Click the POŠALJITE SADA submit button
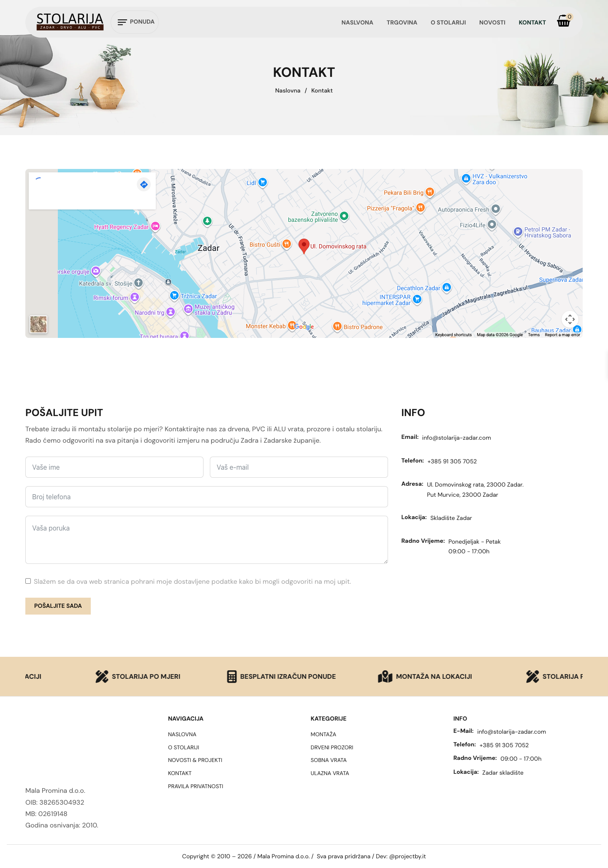This screenshot has width=608, height=868. 58,606
